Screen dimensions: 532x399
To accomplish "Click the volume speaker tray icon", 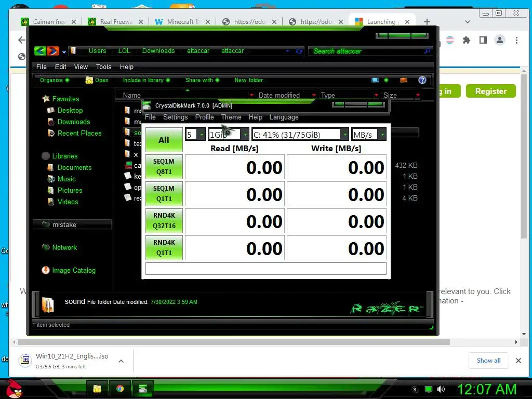I will point(441,389).
